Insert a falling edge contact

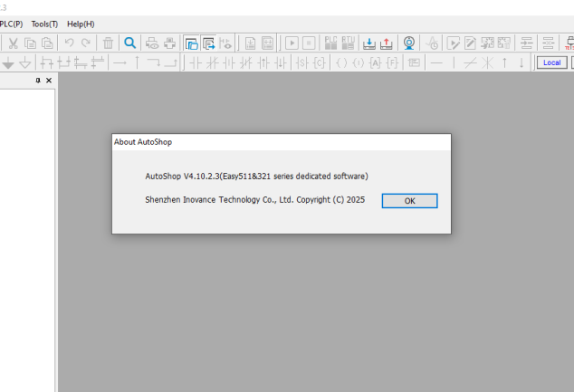pos(281,63)
